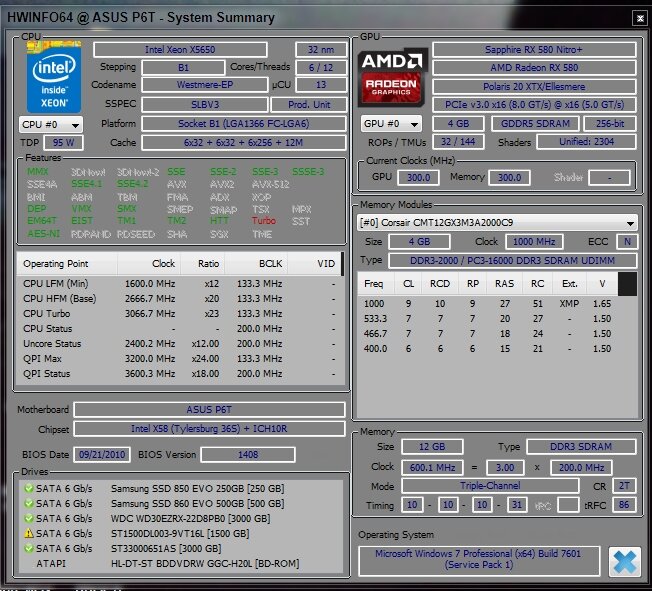This screenshot has height=591, width=652.
Task: Click the Polaris 20 XTX/Ellesmere field
Action: (x=534, y=87)
